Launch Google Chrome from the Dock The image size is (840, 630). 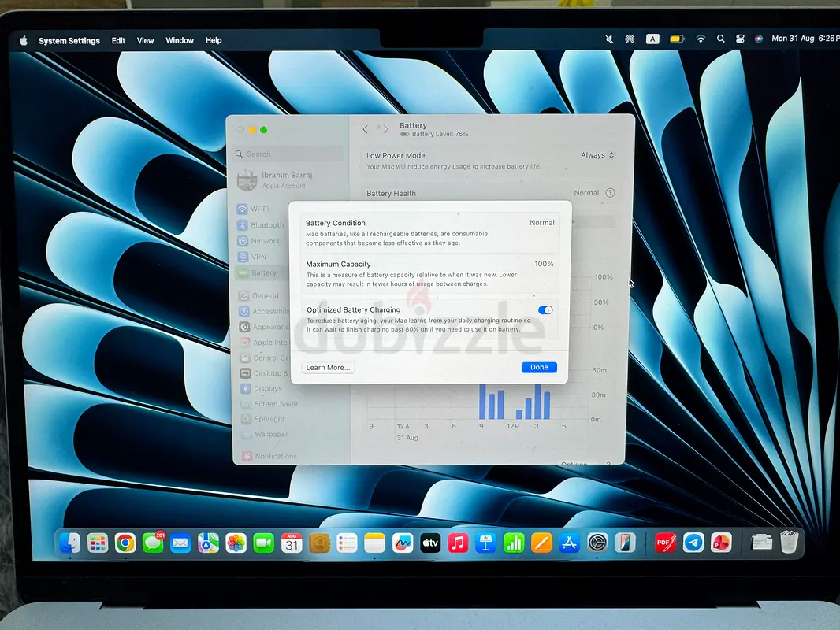(x=125, y=543)
